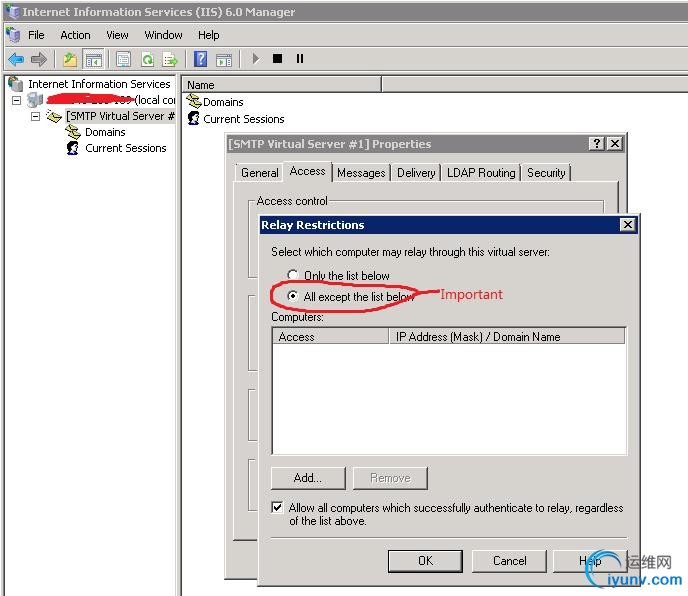
Task: Click the IIS icon in the title bar
Action: point(13,12)
